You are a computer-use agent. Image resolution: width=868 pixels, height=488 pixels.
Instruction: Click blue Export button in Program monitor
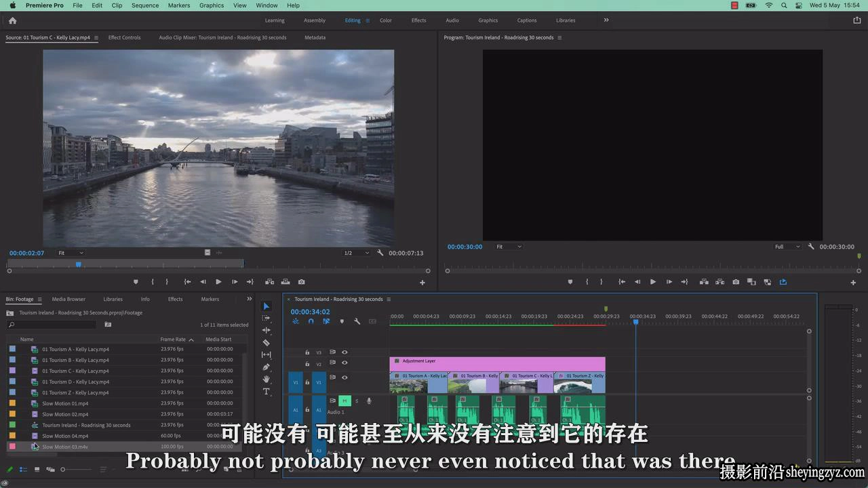pyautogui.click(x=783, y=282)
